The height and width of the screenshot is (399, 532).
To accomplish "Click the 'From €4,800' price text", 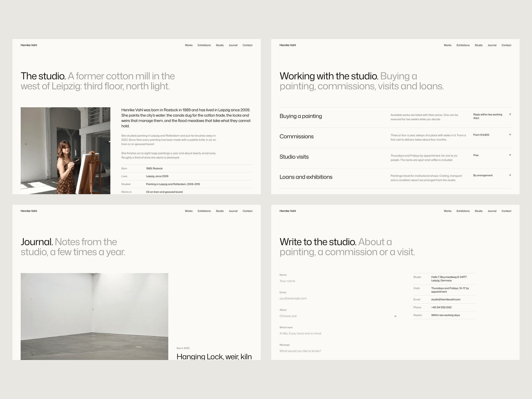I will tap(481, 135).
